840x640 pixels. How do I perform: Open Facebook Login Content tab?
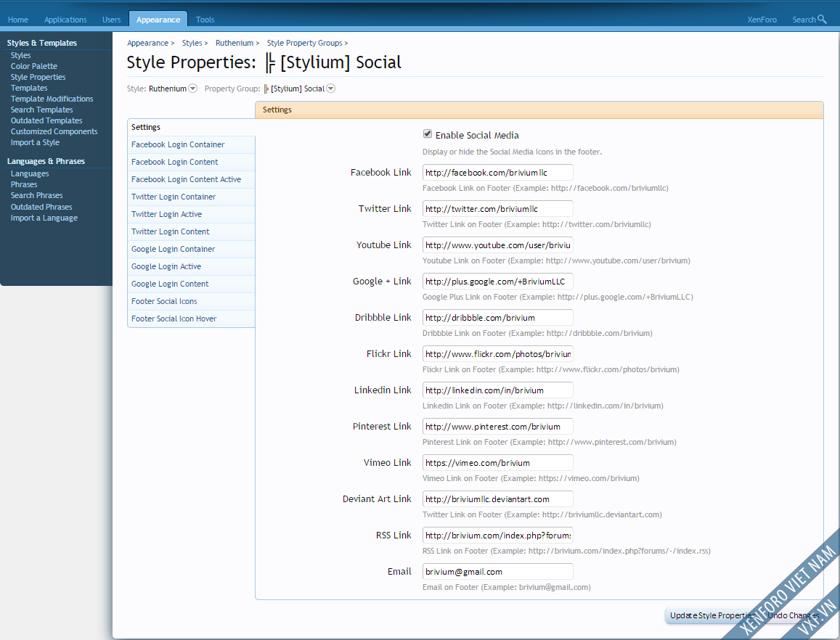[x=191, y=162]
